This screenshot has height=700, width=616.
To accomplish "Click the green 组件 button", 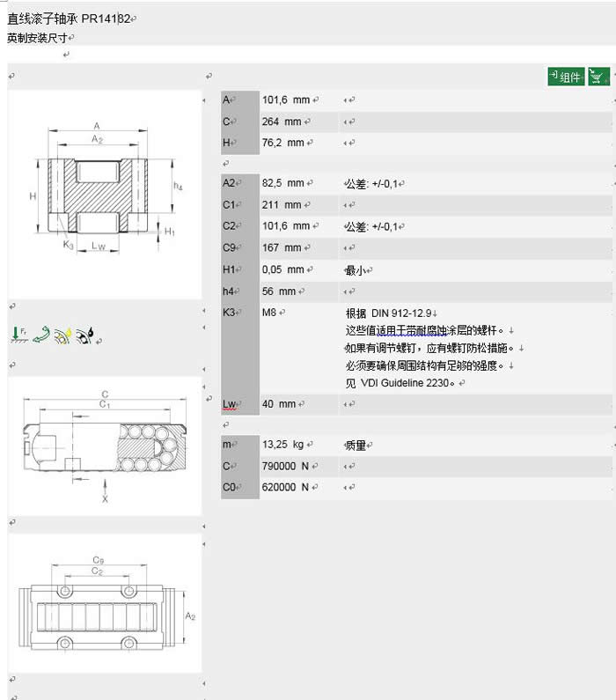I will (x=566, y=77).
